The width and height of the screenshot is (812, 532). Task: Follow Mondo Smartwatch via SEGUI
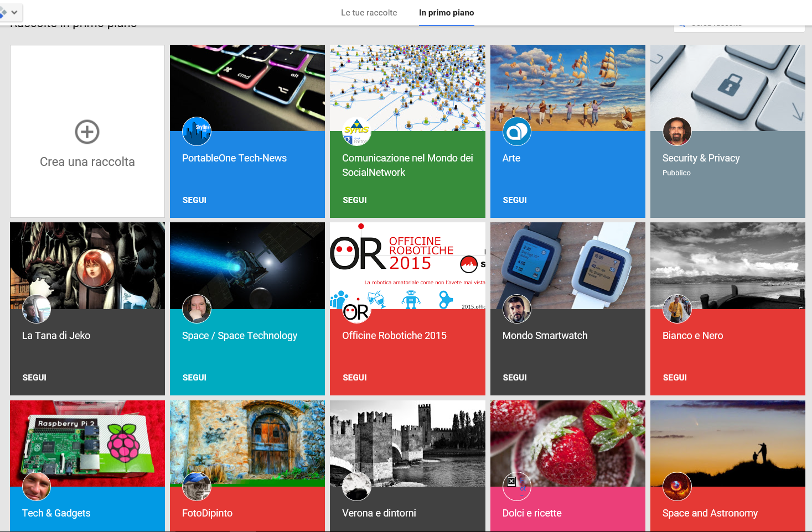click(515, 378)
